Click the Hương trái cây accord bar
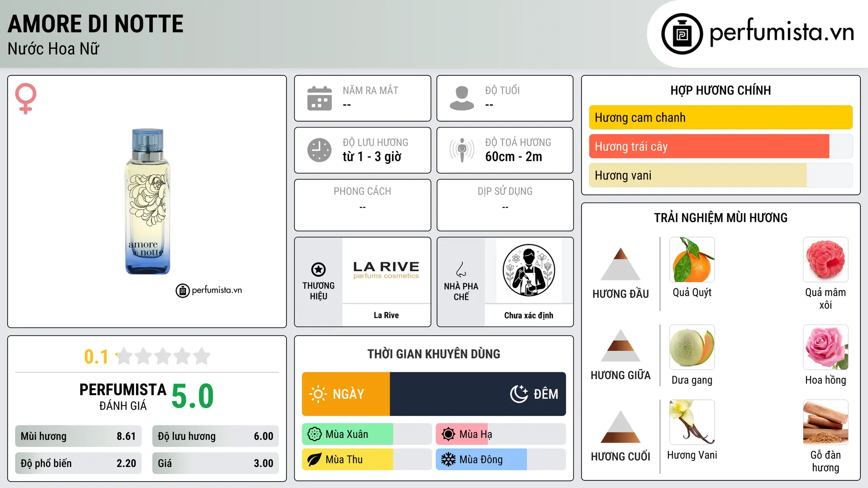This screenshot has height=488, width=868. point(721,147)
